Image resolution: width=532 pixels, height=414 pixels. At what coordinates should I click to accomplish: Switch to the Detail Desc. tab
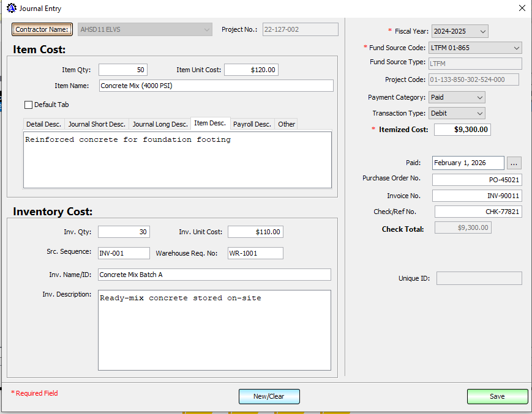[x=43, y=124]
